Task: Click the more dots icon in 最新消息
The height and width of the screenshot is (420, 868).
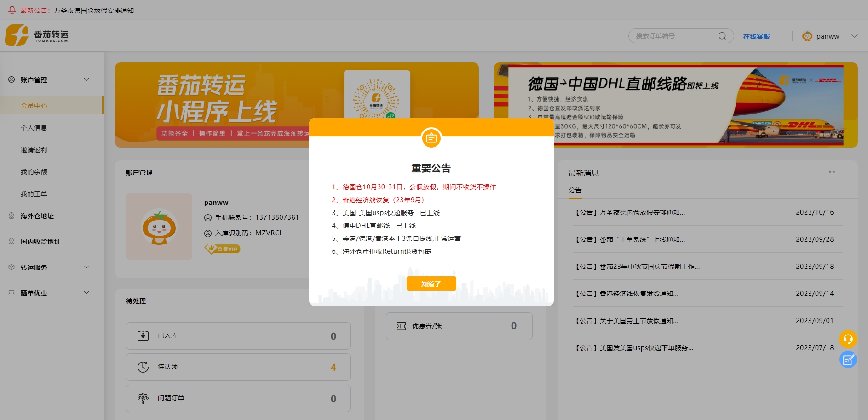Action: [x=832, y=172]
